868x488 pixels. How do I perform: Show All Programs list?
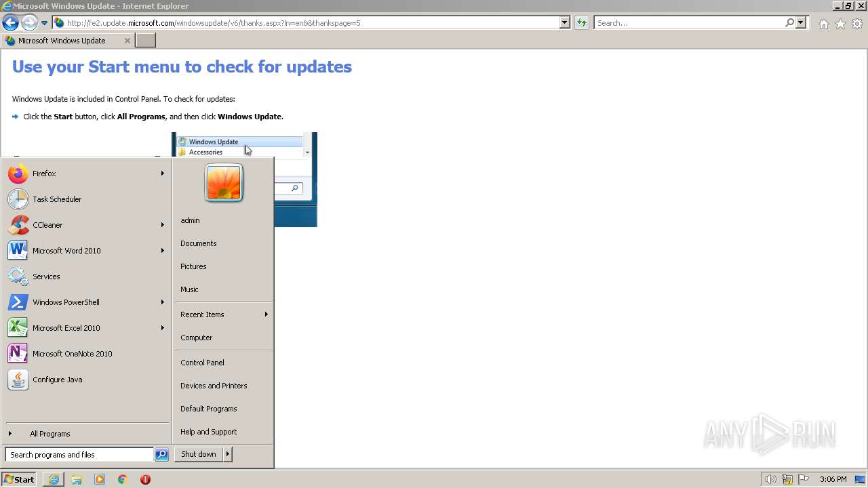pyautogui.click(x=87, y=434)
